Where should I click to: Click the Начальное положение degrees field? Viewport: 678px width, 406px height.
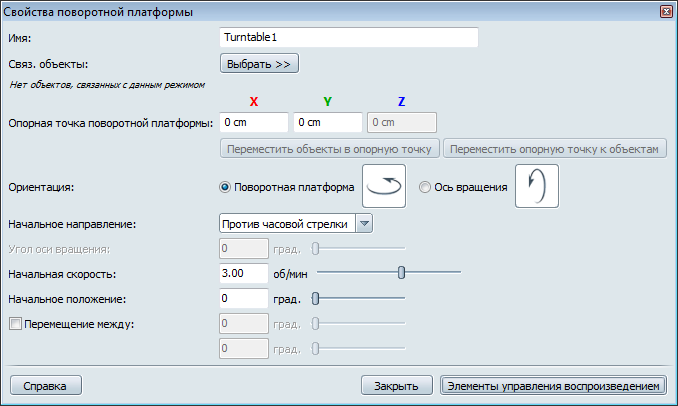tap(244, 298)
